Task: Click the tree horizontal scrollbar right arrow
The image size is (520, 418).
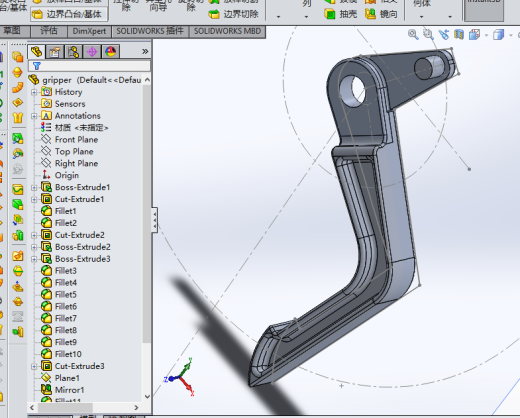Action: [x=136, y=407]
